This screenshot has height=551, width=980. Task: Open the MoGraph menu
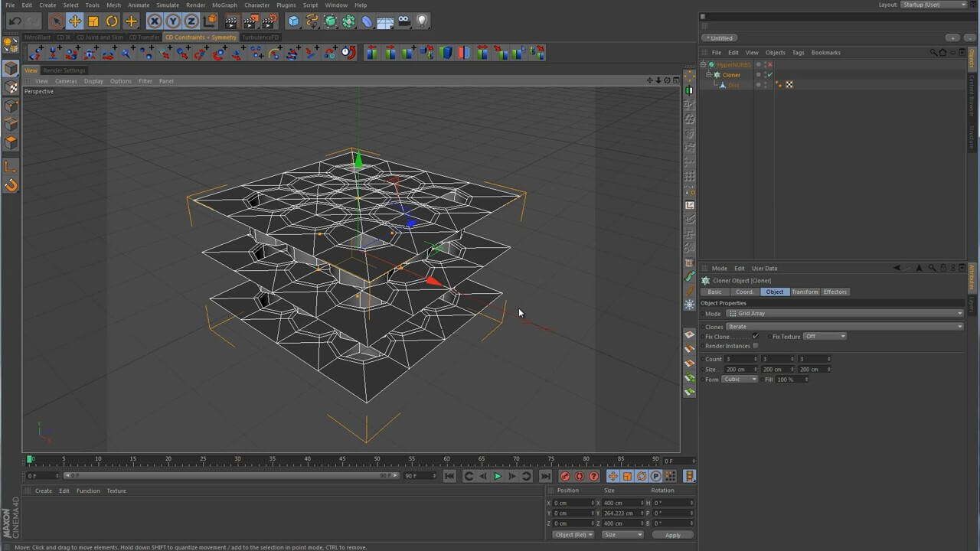[224, 5]
